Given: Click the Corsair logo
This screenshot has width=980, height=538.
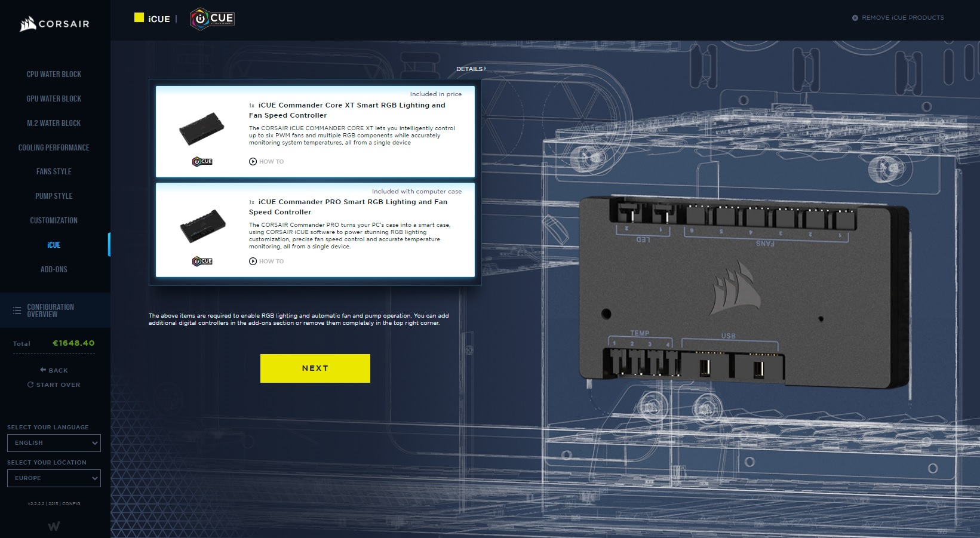Looking at the screenshot, I should (x=54, y=24).
